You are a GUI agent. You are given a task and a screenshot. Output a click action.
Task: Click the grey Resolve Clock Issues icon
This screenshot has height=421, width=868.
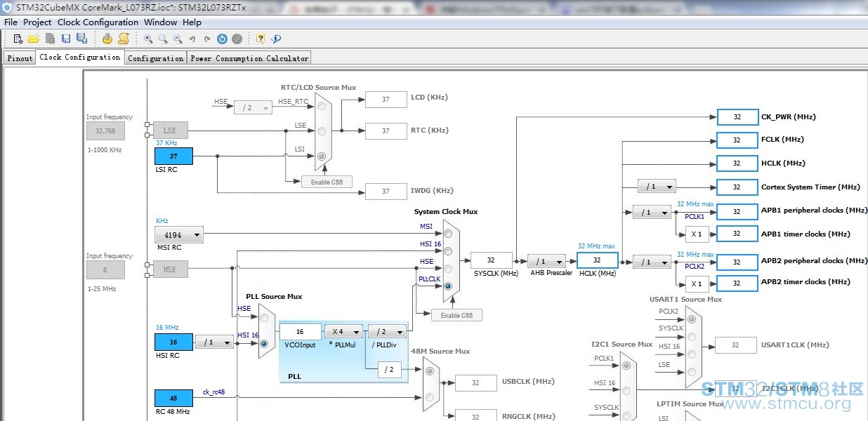237,39
